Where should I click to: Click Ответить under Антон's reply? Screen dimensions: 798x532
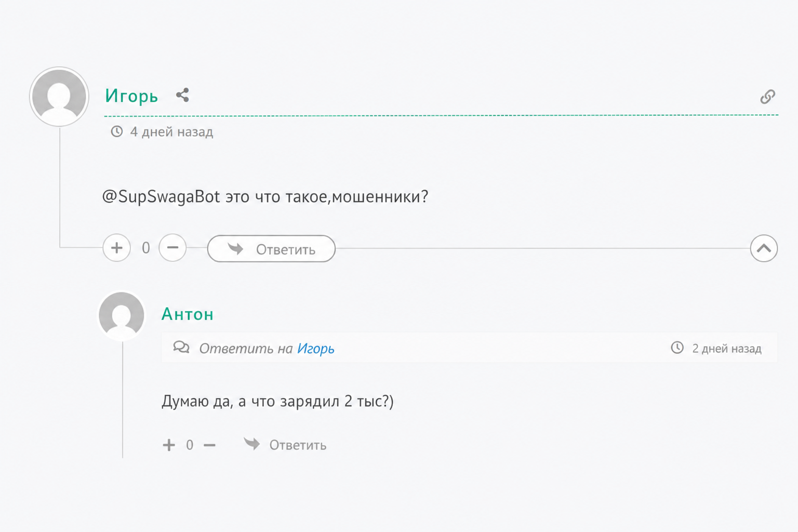[x=285, y=445]
